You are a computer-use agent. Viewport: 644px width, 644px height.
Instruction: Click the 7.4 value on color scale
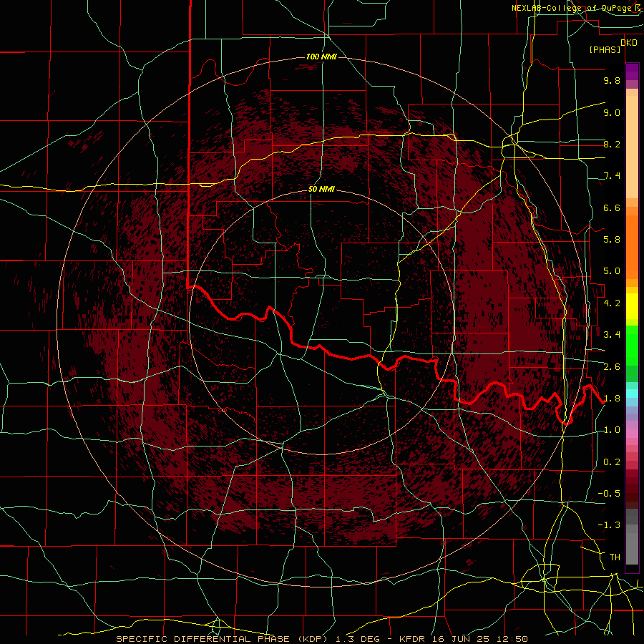point(612,176)
